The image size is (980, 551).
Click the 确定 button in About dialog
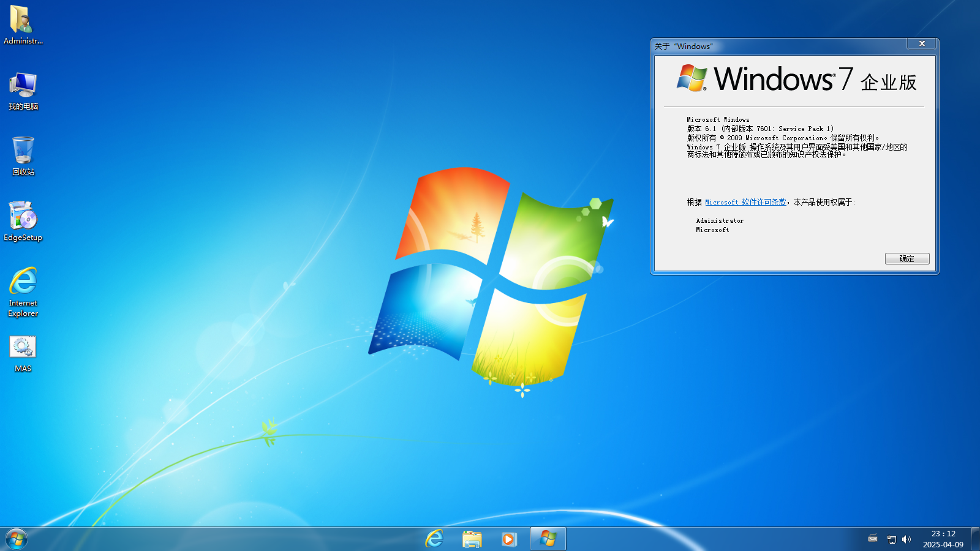(907, 259)
